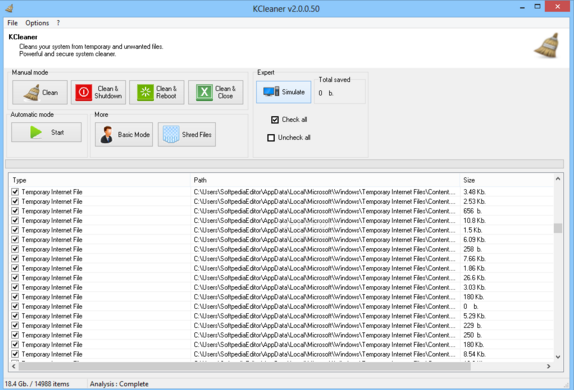This screenshot has height=390, width=574.
Task: Select the size cell 229 b
Action: [473, 325]
